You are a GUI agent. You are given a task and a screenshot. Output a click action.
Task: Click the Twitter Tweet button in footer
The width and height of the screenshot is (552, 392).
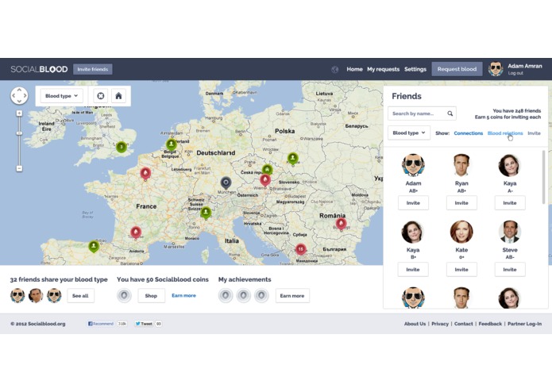coord(144,324)
